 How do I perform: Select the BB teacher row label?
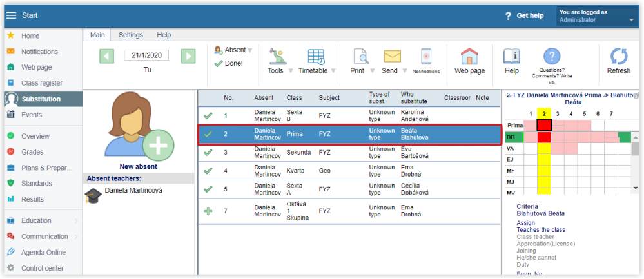514,137
